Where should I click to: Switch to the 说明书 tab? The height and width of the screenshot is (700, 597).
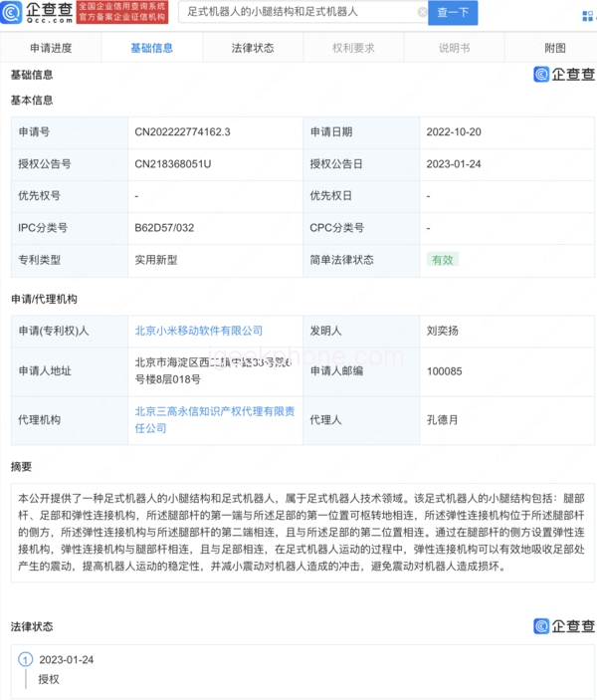pos(454,48)
